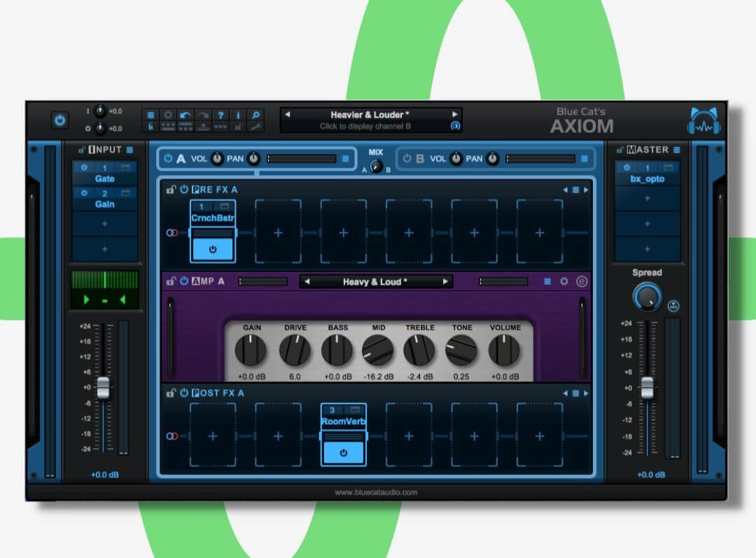The width and height of the screenshot is (756, 558).
Task: Click the magnifier zoom icon in toolbar
Action: [256, 115]
